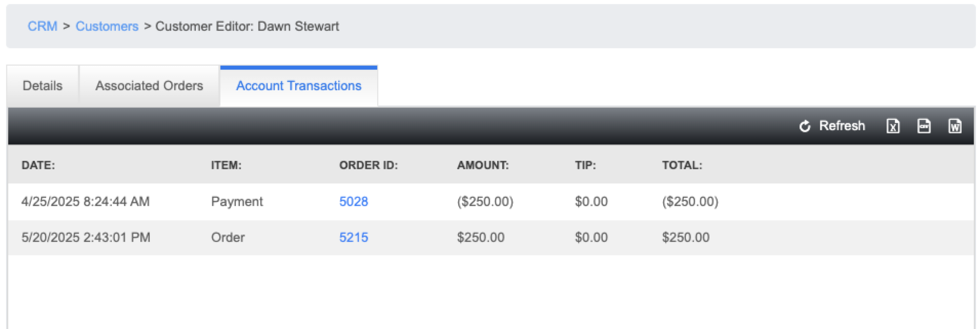The width and height of the screenshot is (980, 329).
Task: Sort by the TIP column header
Action: (585, 165)
